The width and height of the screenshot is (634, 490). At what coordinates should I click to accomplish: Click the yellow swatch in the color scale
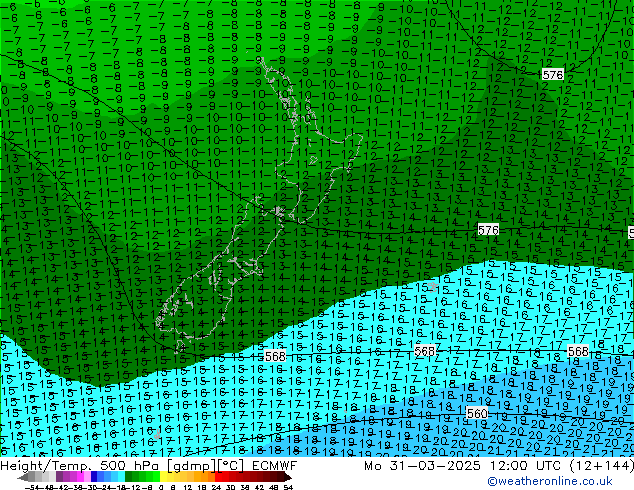click(x=163, y=477)
